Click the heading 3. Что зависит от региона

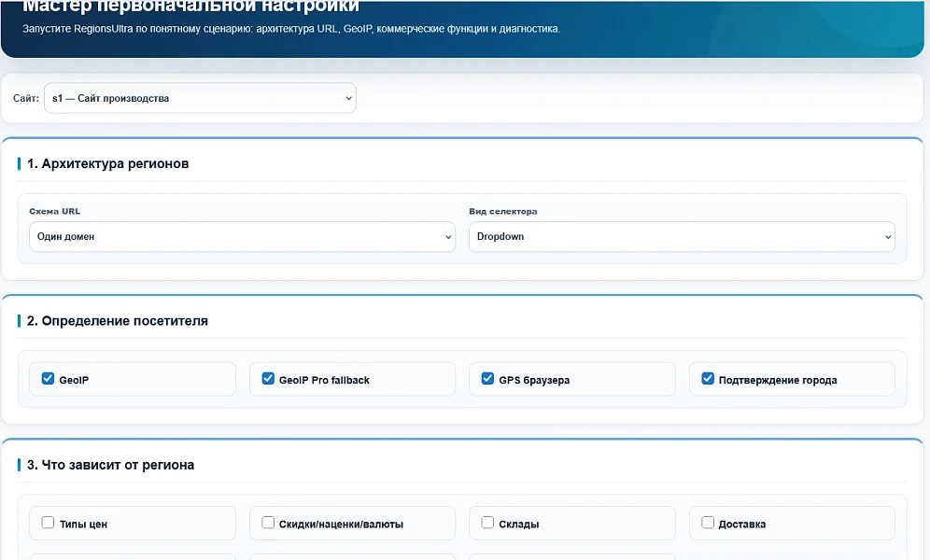coord(110,465)
